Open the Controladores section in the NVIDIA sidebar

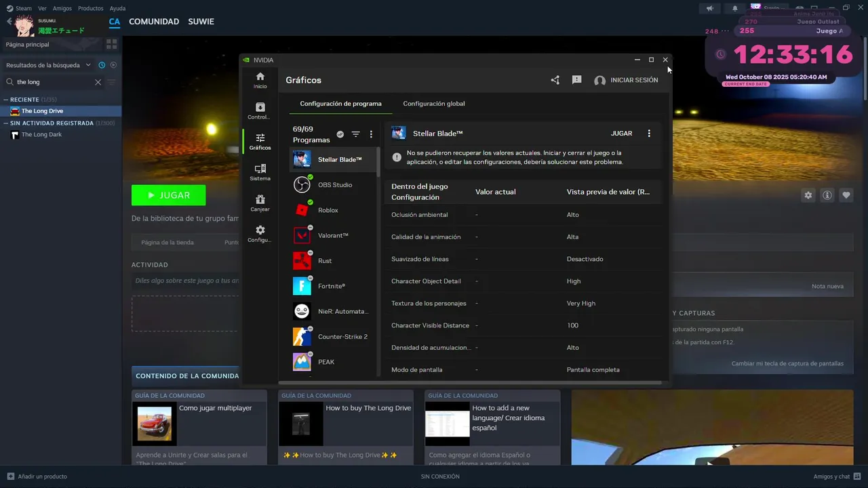260,111
